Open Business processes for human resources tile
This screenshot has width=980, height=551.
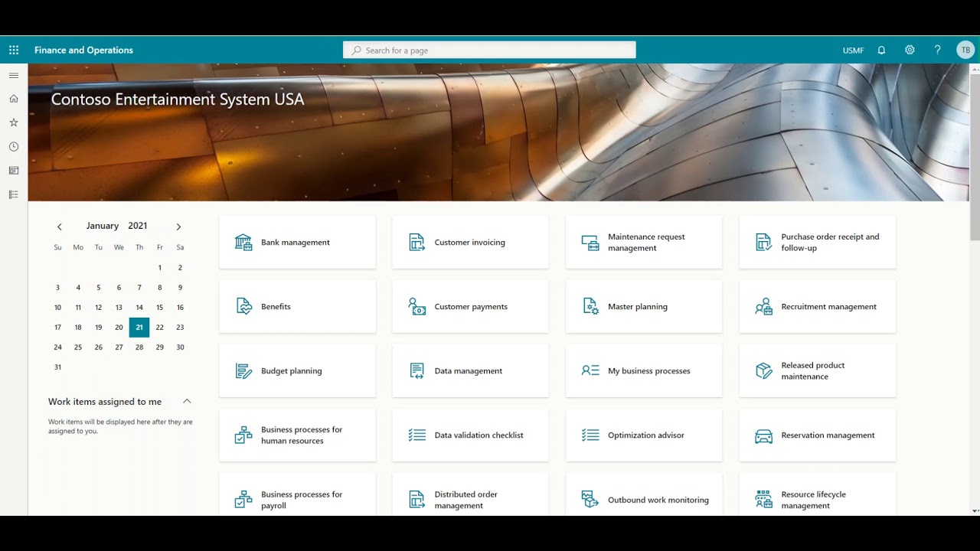coord(297,435)
